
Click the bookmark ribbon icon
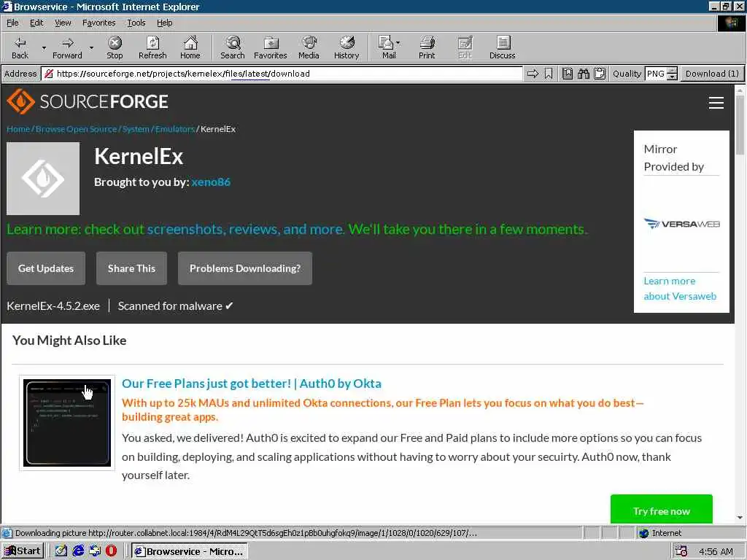[549, 74]
